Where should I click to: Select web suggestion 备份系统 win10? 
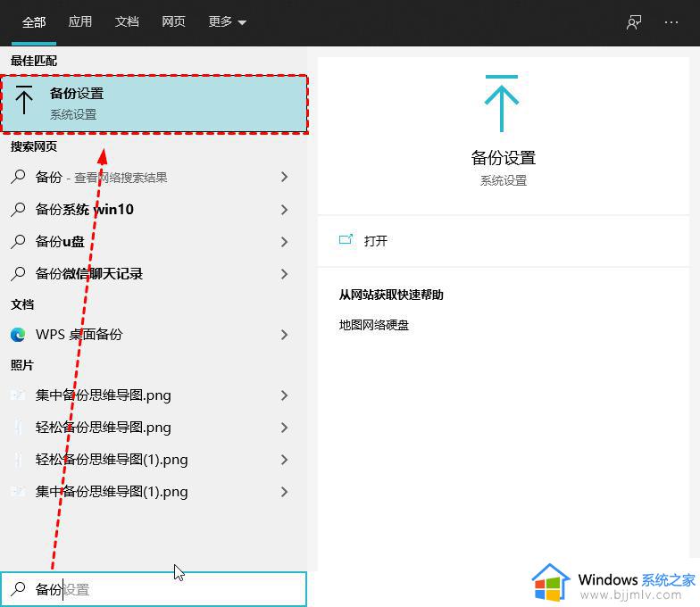(x=84, y=209)
